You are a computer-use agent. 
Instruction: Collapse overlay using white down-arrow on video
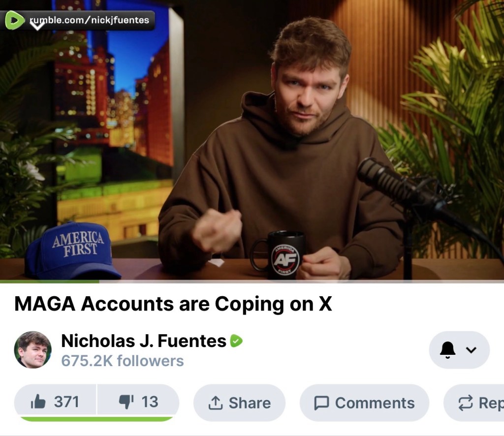coord(37,26)
